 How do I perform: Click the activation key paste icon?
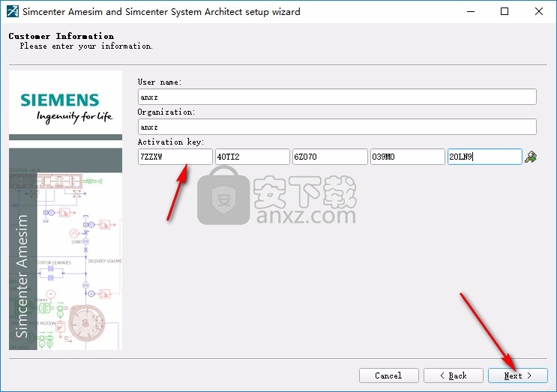pyautogui.click(x=531, y=157)
